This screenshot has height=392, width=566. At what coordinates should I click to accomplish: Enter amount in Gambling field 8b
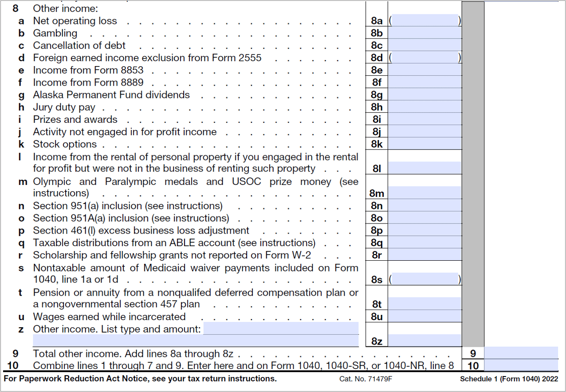coord(425,33)
